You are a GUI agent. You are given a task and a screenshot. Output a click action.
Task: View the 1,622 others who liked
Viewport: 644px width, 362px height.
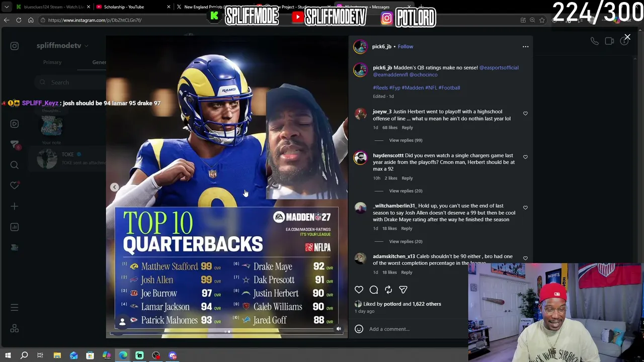pos(426,304)
